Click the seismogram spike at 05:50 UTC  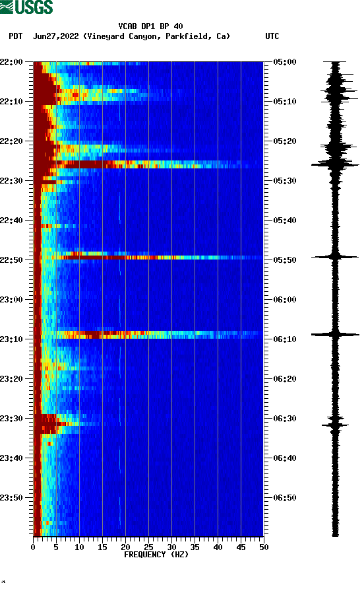335,257
